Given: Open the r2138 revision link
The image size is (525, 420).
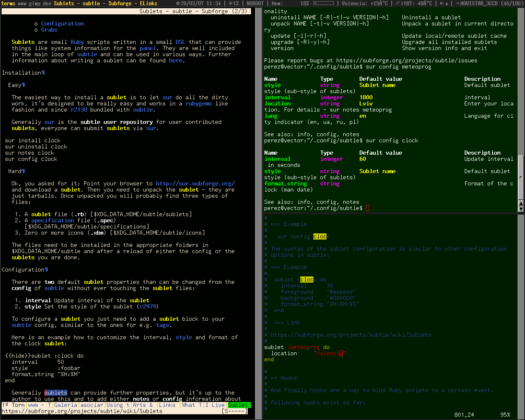Looking at the screenshot, I should coord(79,110).
